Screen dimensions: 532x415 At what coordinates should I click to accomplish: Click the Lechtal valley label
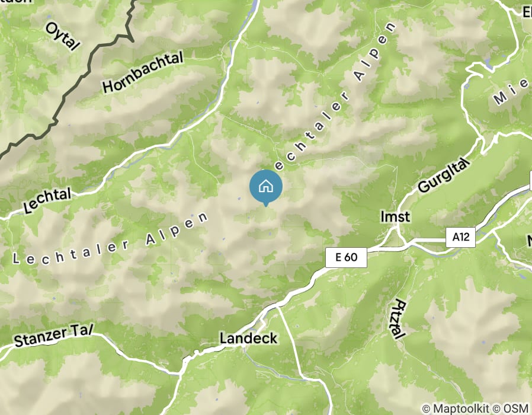click(x=47, y=200)
